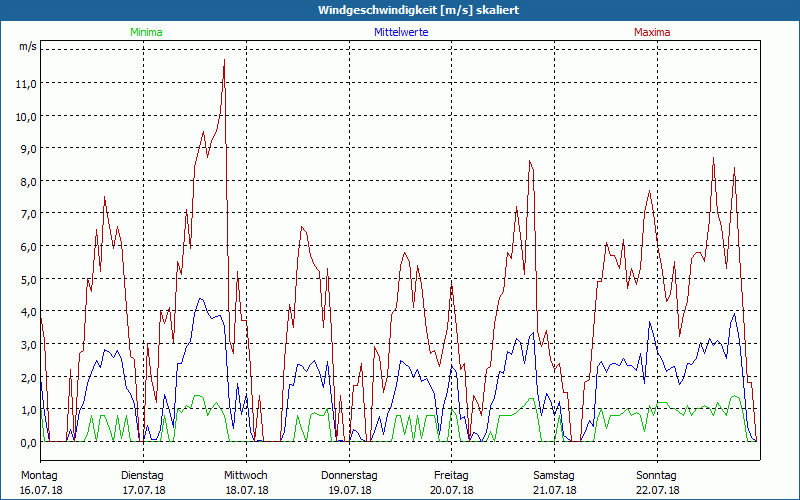Choose the Samstag day label

(x=554, y=475)
